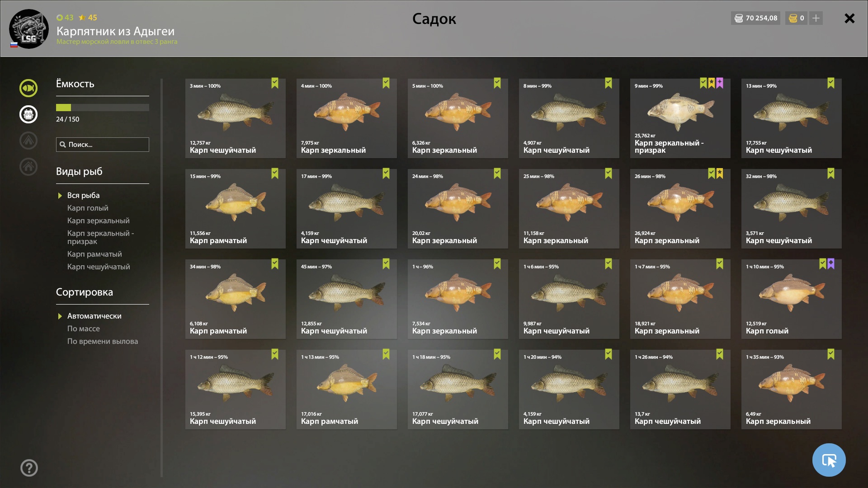
Task: Select the Вся рыба filter
Action: tap(83, 195)
